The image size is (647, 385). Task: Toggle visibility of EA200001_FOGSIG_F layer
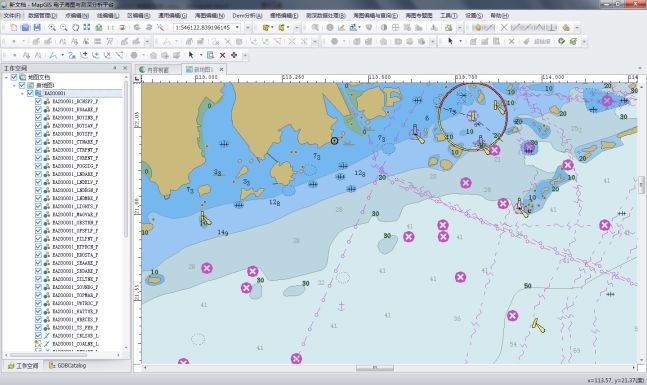tap(38, 166)
